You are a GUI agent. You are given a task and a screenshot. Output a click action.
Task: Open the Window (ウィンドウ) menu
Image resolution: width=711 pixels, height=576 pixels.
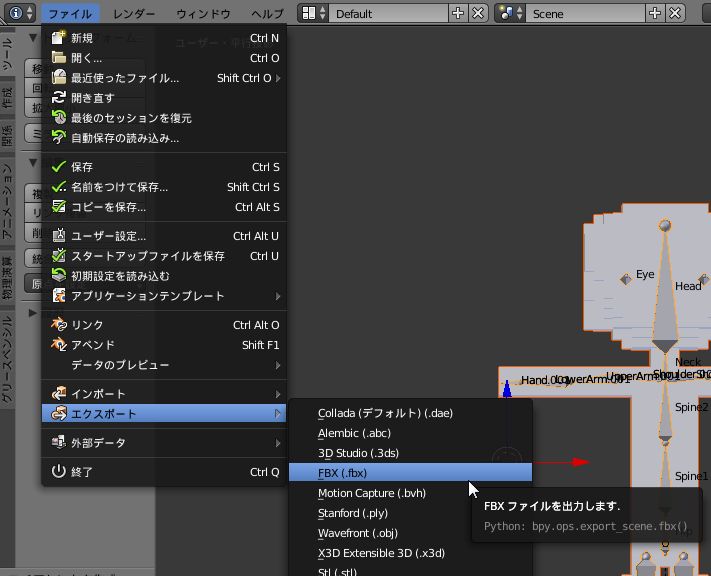(x=203, y=14)
